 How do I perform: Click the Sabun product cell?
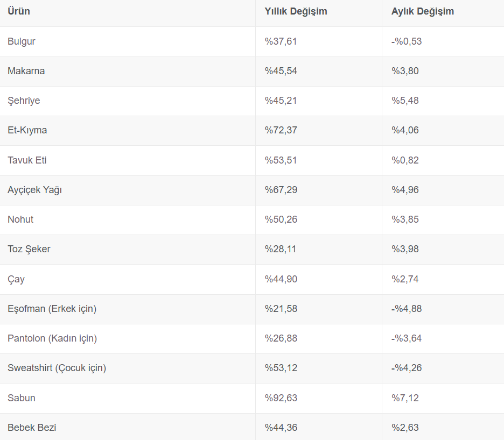[x=22, y=398]
